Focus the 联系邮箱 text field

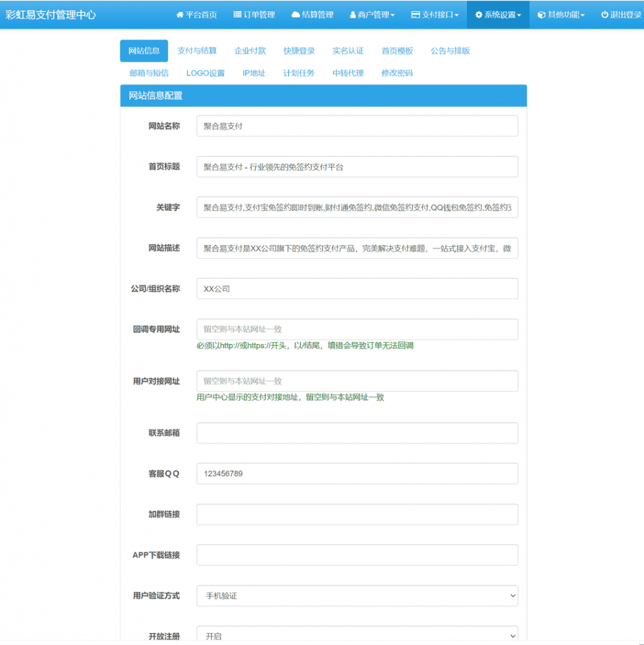click(357, 433)
